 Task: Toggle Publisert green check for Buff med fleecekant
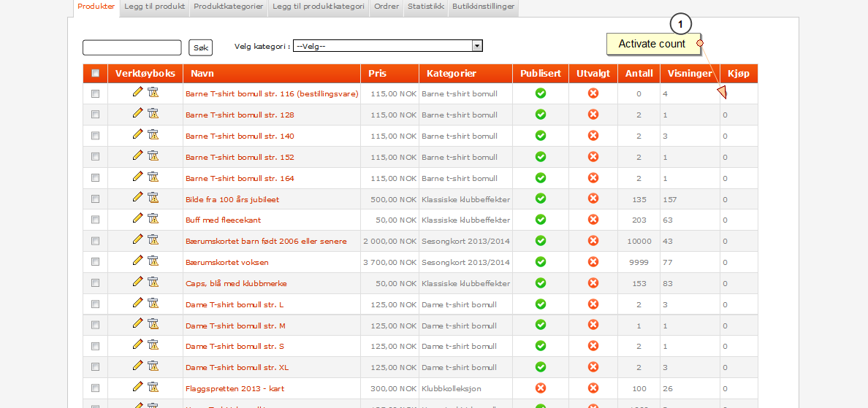pyautogui.click(x=541, y=220)
